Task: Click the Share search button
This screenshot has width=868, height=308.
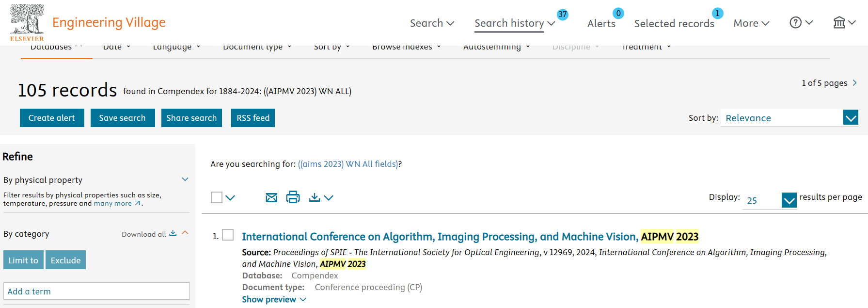Action: point(191,118)
